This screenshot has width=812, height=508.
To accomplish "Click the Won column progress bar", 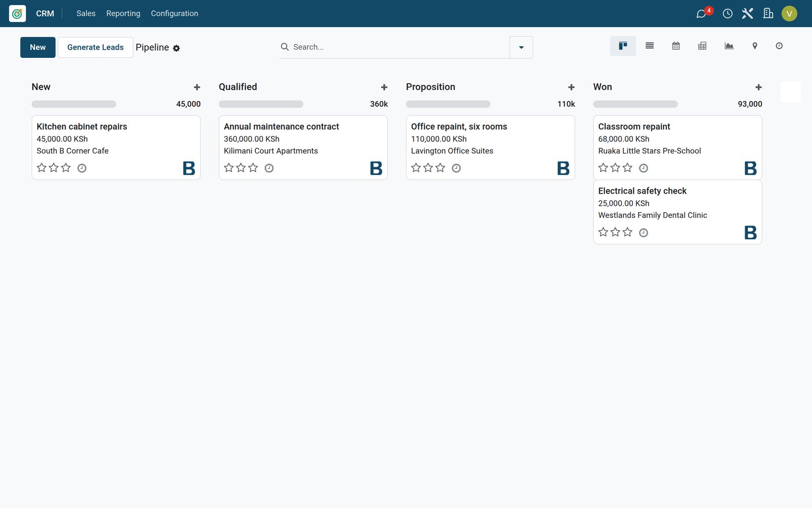I will click(x=635, y=104).
